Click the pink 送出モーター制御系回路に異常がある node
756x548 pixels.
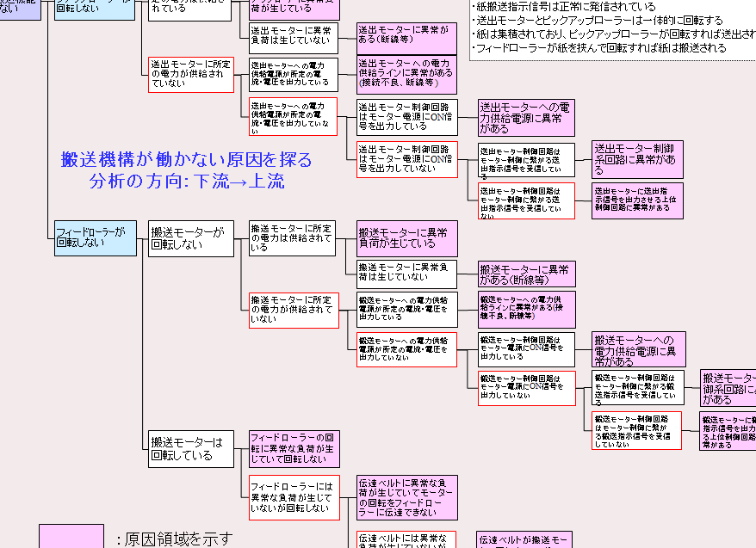pyautogui.click(x=638, y=159)
